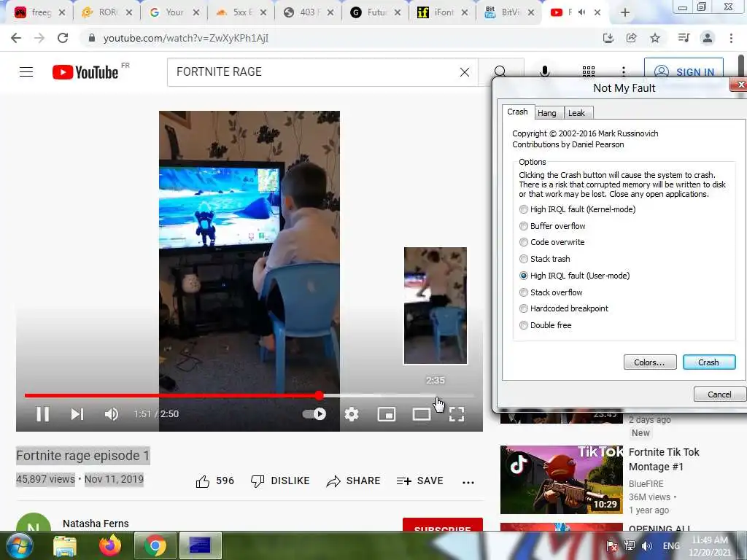This screenshot has height=560, width=747.
Task: Select the video title Fortnite rage episode 1
Action: (83, 456)
